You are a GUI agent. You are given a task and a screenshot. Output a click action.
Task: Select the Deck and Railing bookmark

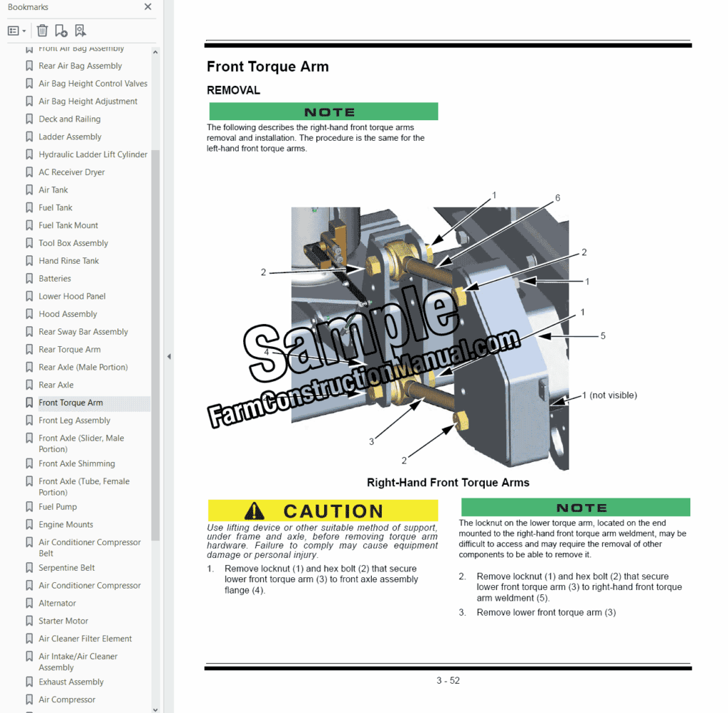point(70,119)
